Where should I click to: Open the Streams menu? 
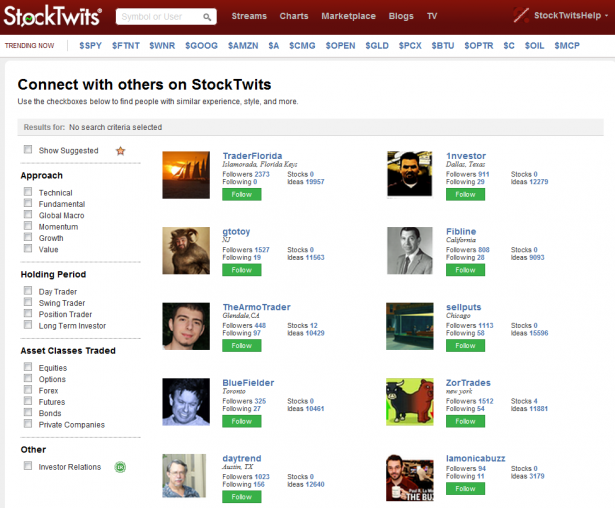pyautogui.click(x=249, y=17)
